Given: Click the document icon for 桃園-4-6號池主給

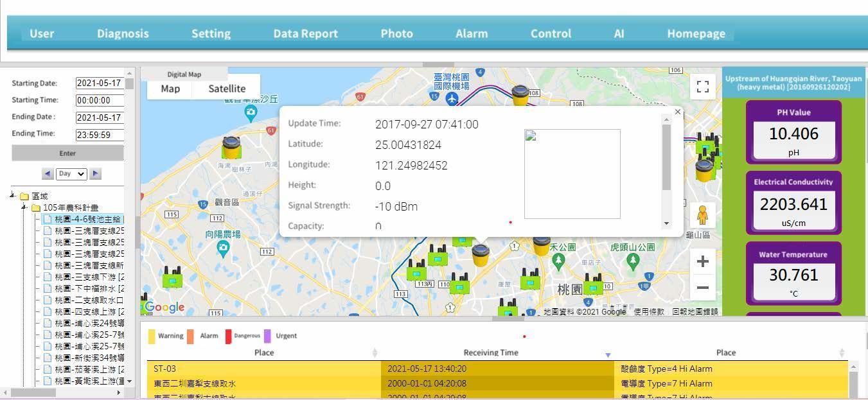Looking at the screenshot, I should pos(48,220).
